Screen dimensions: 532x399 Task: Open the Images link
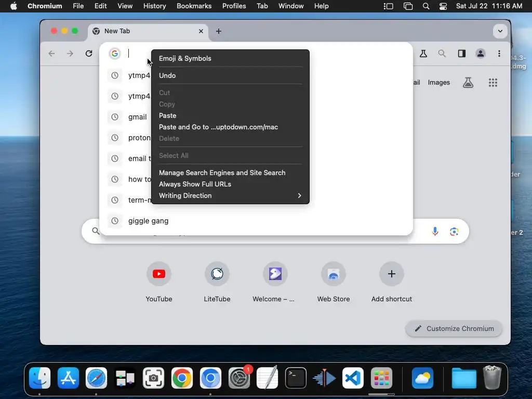[438, 83]
